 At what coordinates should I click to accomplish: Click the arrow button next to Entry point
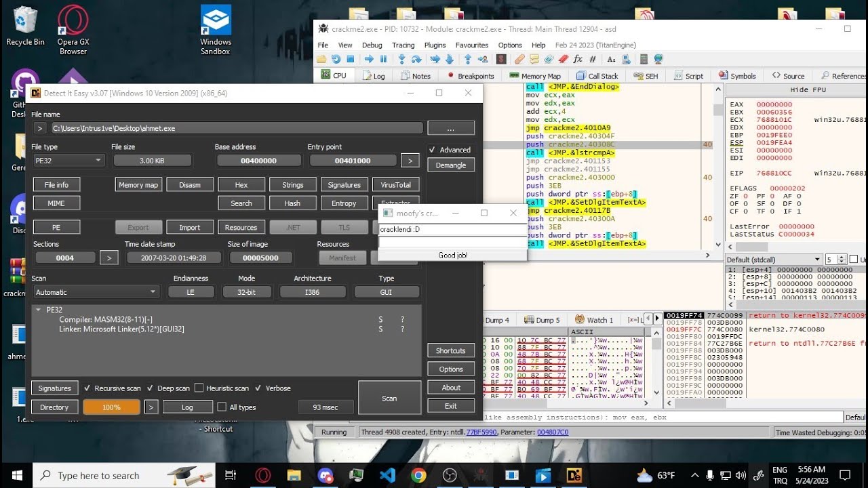pos(410,161)
